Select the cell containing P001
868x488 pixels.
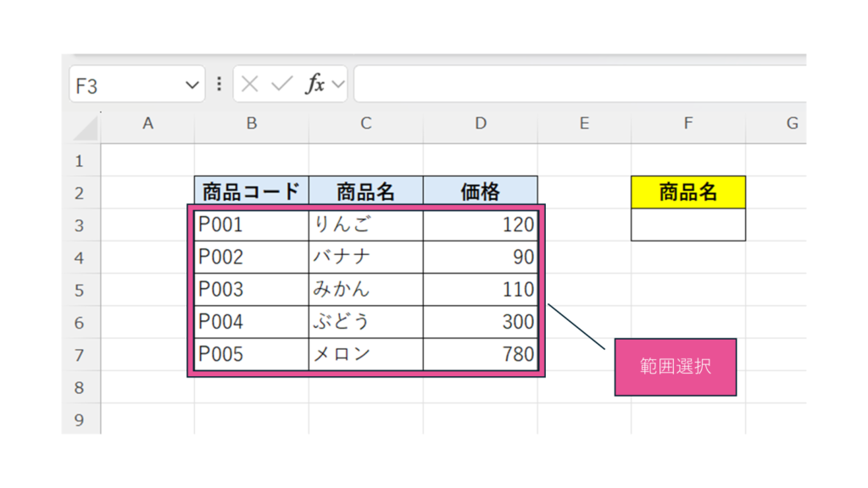pyautogui.click(x=251, y=225)
